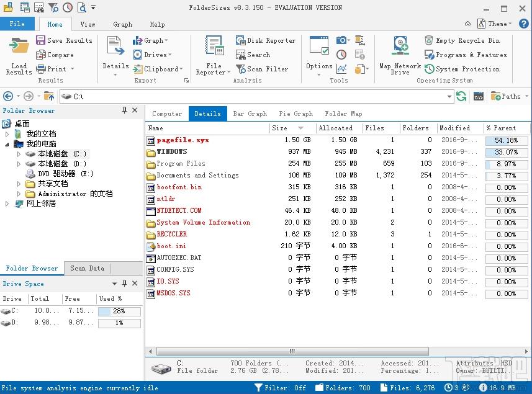532x394 pixels.
Task: Open System Protection
Action: (x=462, y=69)
